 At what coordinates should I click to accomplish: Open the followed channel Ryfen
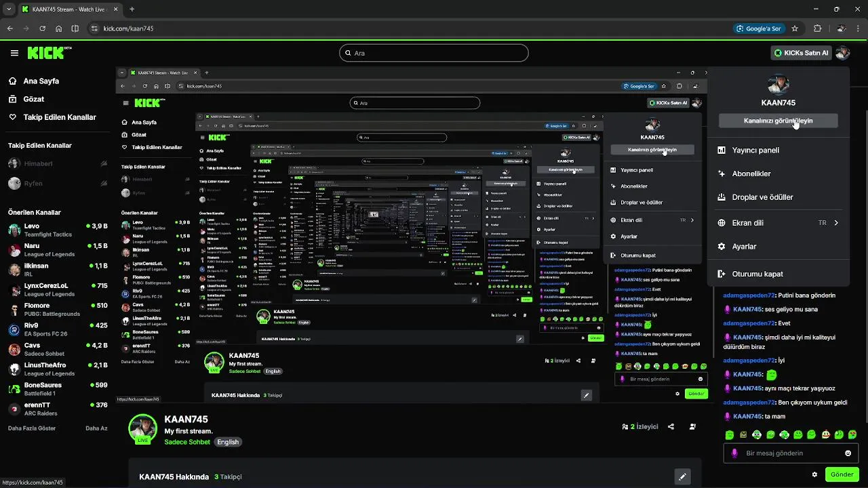pos(58,183)
